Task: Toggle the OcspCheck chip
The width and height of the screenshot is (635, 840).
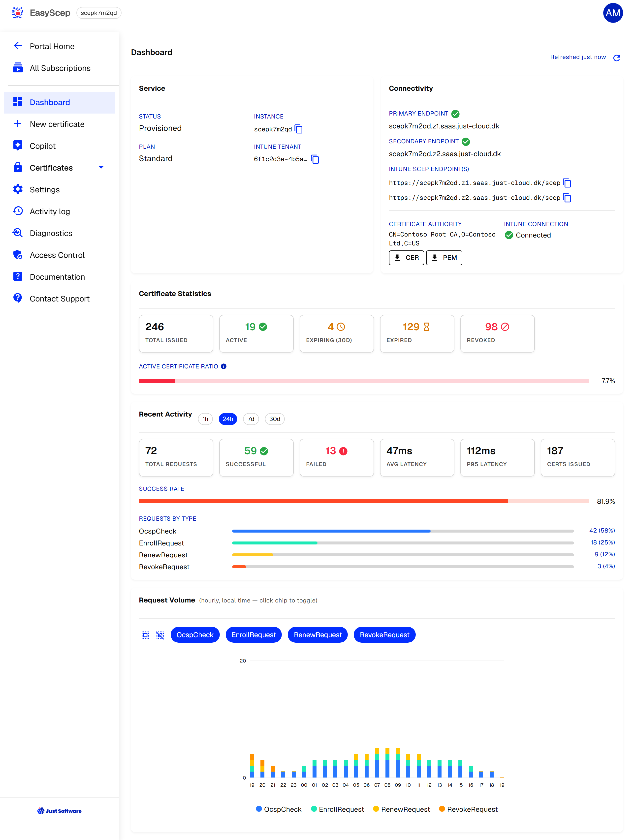Action: pos(195,635)
